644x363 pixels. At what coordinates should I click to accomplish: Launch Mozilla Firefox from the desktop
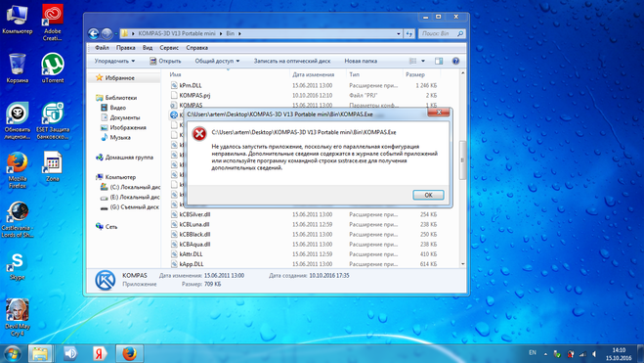coord(18,170)
